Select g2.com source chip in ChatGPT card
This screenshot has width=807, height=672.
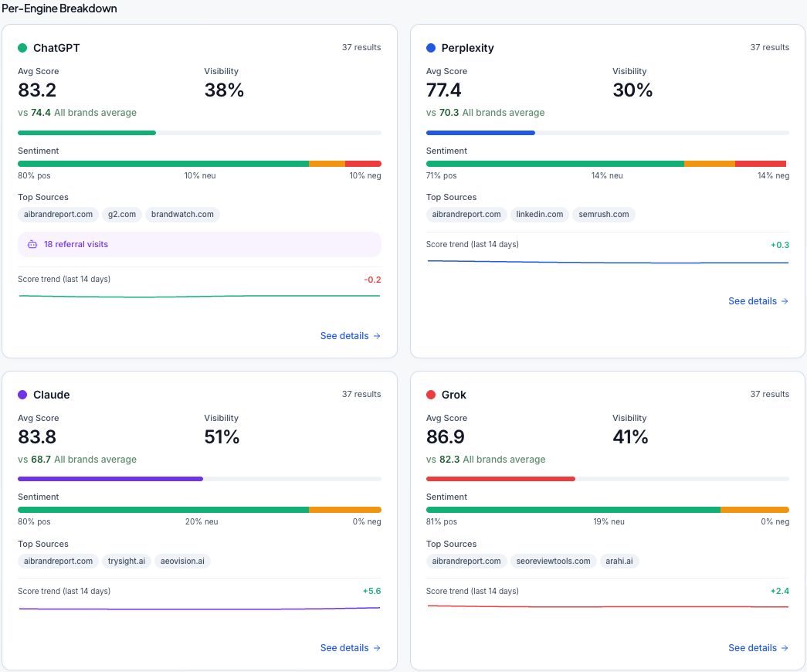tap(122, 214)
